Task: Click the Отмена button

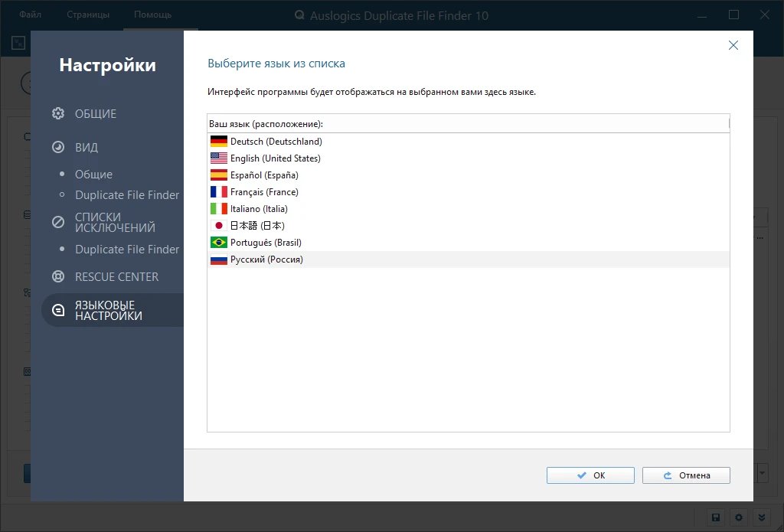Action: click(x=686, y=475)
